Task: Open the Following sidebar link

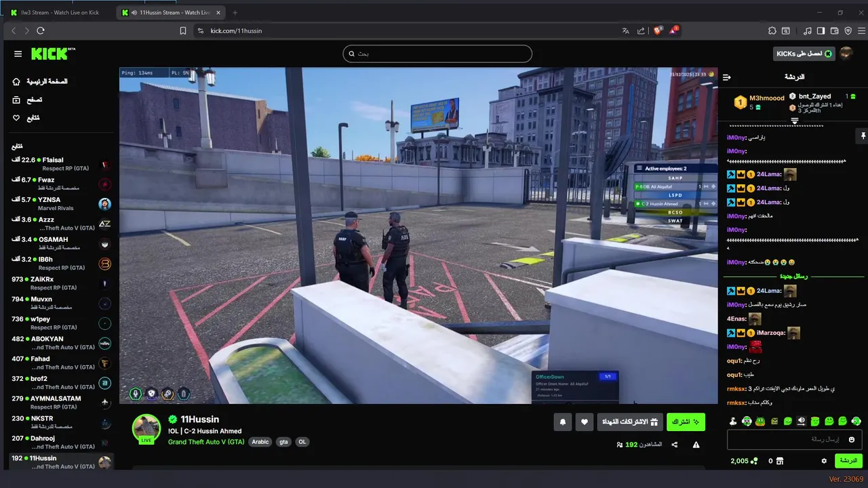Action: point(33,118)
